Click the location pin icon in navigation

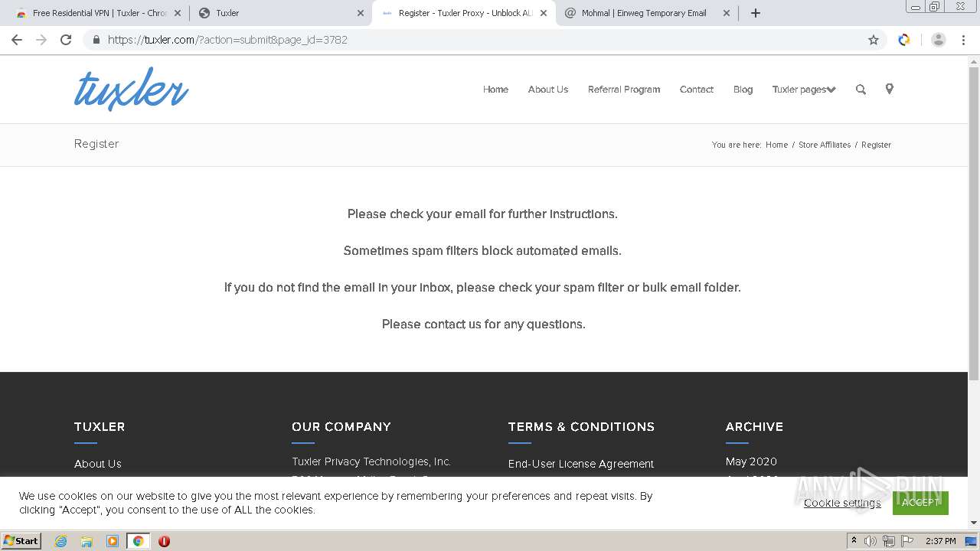pyautogui.click(x=889, y=89)
